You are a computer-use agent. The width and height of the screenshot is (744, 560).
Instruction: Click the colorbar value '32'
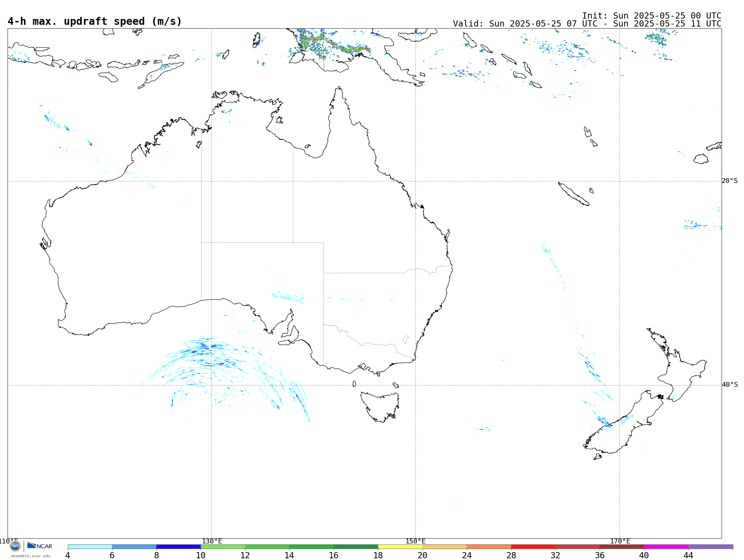(x=555, y=555)
